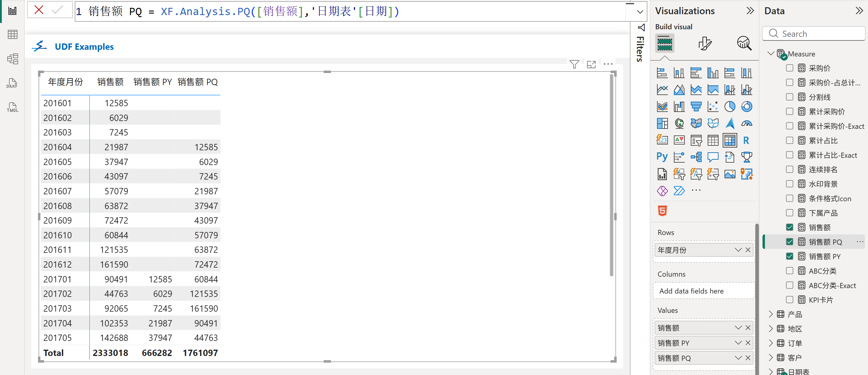Open the Format visual tab

(x=704, y=43)
